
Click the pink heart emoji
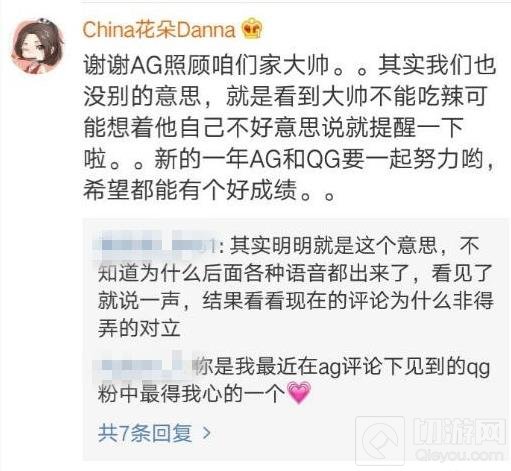[299, 393]
